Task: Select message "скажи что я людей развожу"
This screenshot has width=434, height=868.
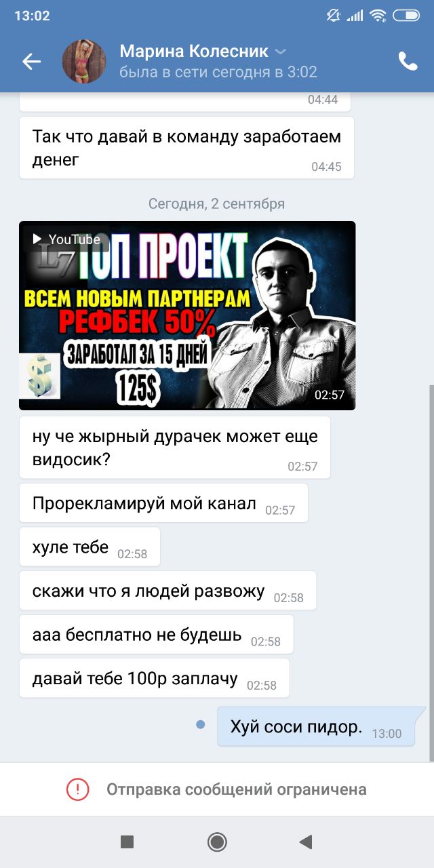Action: 167,591
